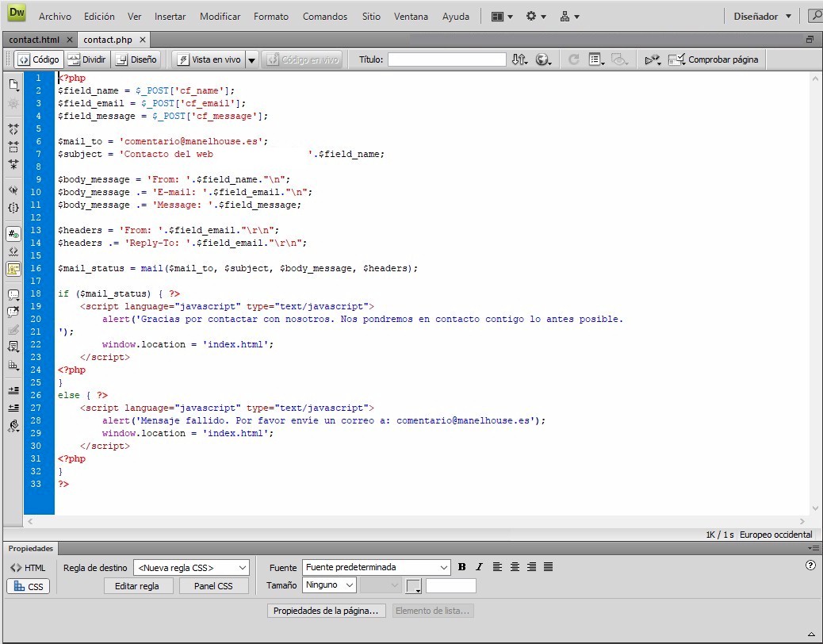Click the validate markup icon
Image resolution: width=823 pixels, height=644 pixels.
pos(653,59)
